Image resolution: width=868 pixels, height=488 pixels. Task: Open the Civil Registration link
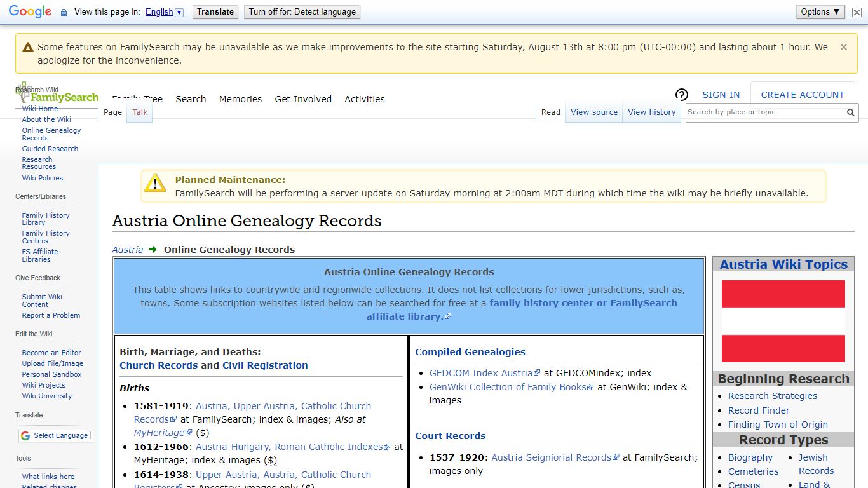[x=265, y=365]
